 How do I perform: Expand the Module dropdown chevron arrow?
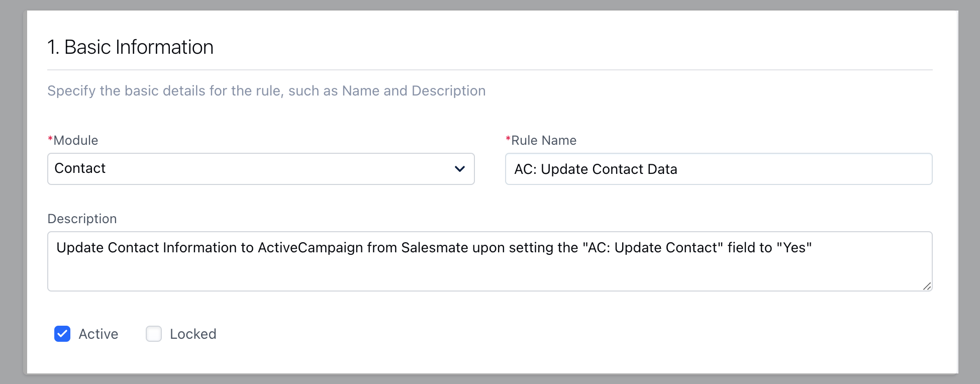click(x=459, y=169)
